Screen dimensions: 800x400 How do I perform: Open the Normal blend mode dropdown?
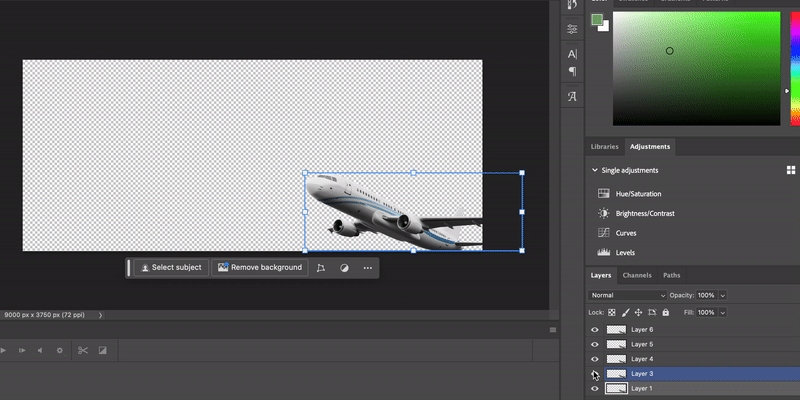click(x=627, y=295)
